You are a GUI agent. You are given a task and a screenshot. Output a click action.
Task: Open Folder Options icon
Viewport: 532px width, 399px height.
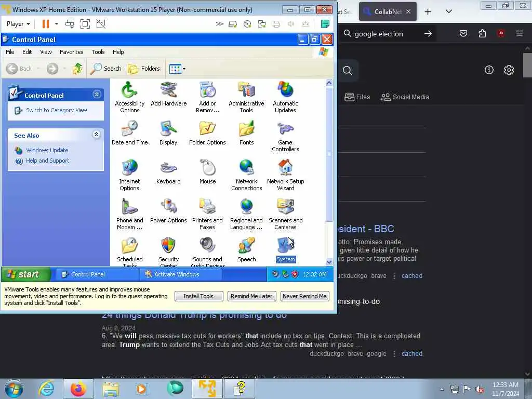pos(207,133)
